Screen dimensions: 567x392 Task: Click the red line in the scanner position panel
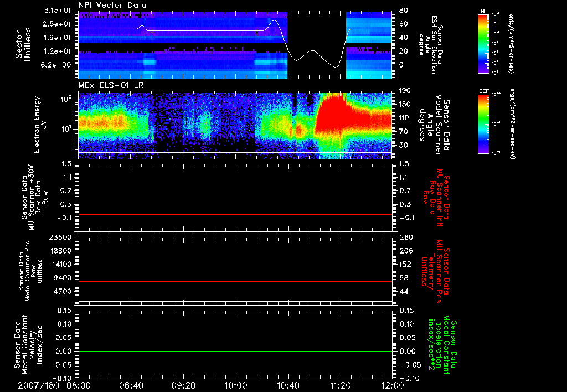[x=235, y=281]
